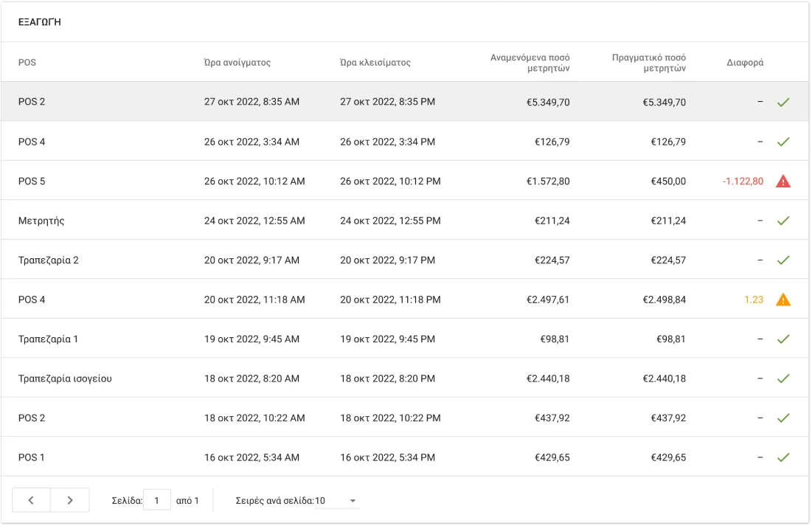The width and height of the screenshot is (812, 526).
Task: Go to the next page with right chevron
Action: pos(70,500)
